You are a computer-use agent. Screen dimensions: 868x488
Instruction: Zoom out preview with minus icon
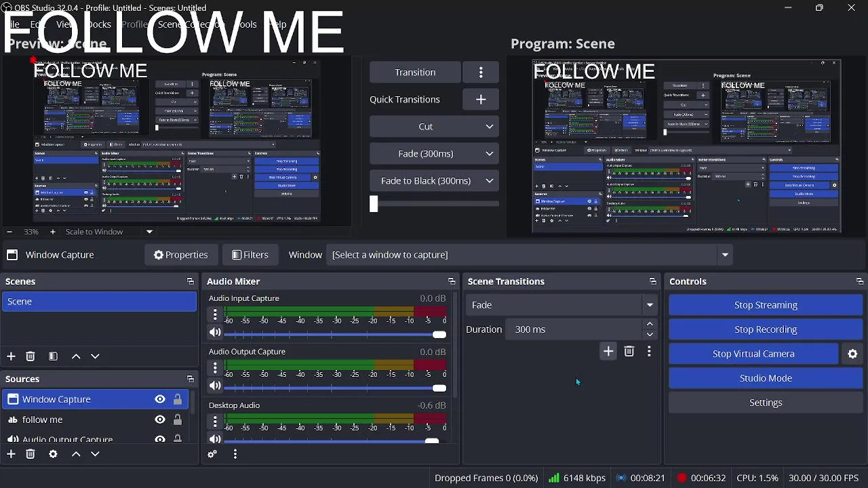(x=9, y=232)
